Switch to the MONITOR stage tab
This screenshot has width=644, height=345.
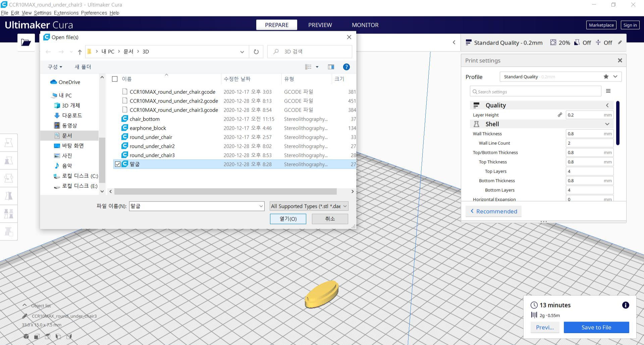(365, 25)
